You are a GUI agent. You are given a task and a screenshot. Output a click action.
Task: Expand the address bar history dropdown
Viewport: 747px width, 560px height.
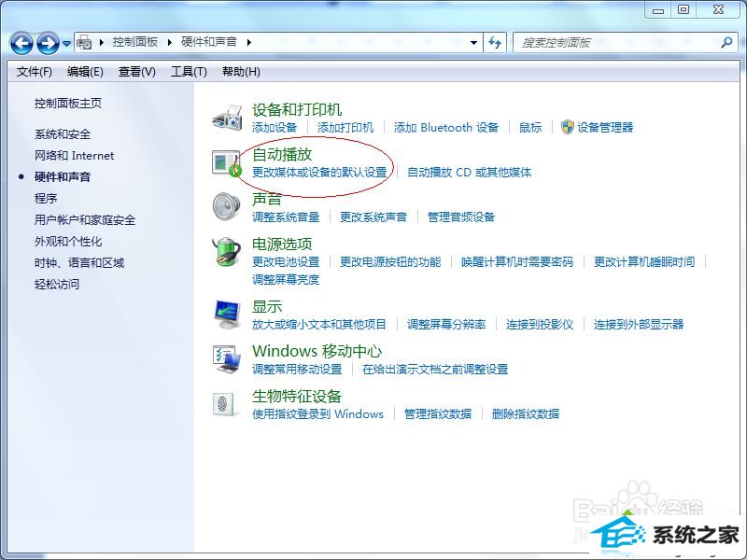tap(473, 43)
